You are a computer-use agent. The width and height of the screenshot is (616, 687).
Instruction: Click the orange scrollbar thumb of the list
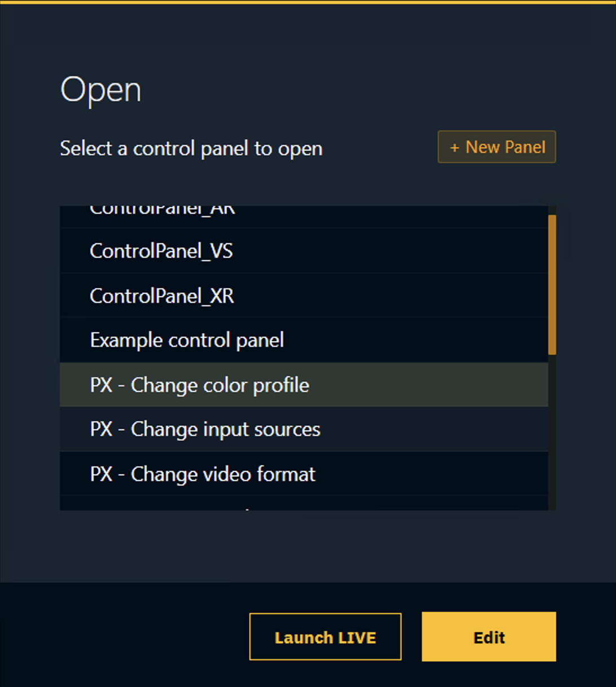tap(552, 285)
